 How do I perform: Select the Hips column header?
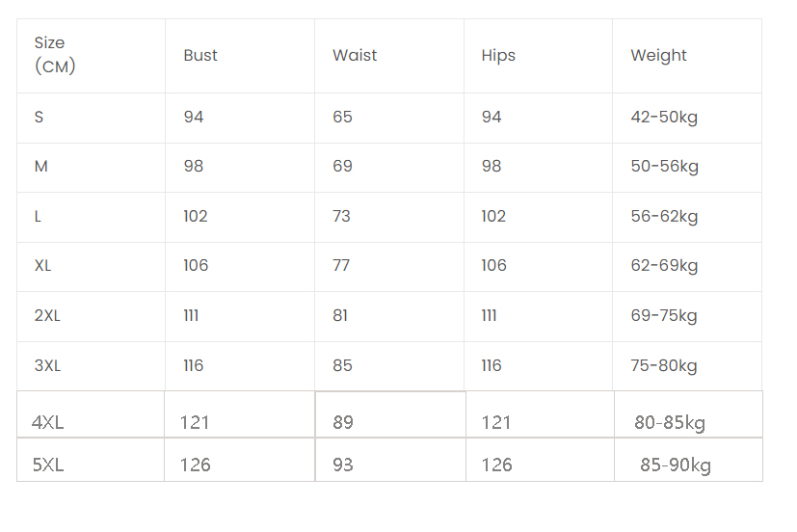[498, 55]
